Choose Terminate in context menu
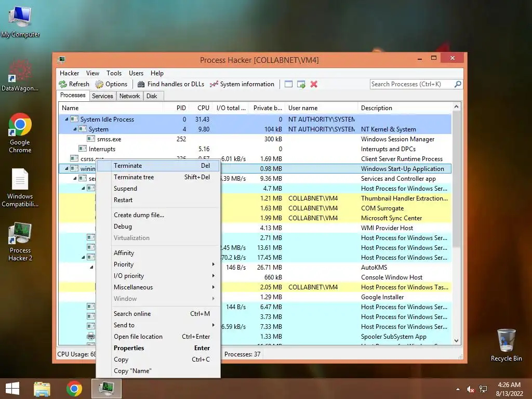 (x=158, y=166)
